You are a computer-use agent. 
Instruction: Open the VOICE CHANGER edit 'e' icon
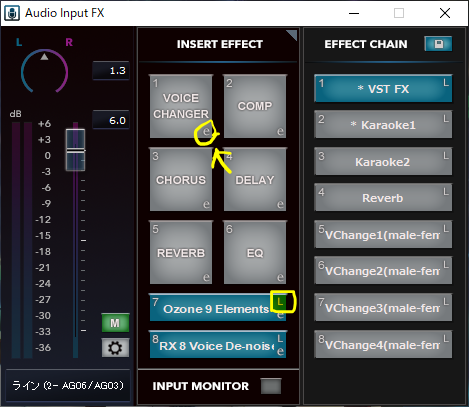pyautogui.click(x=206, y=132)
